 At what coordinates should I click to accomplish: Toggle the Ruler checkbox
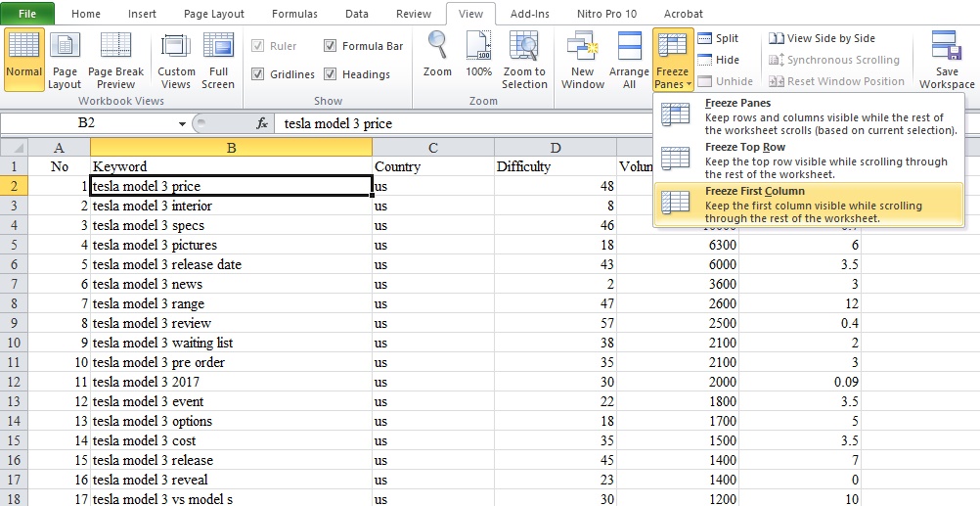[257, 46]
